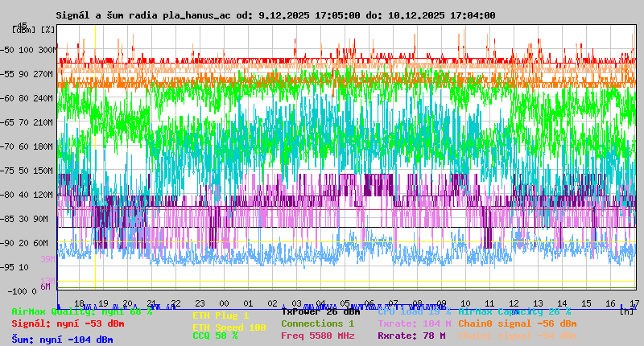644x346 pixels.
Task: Select the purple 'Rxrate: 78 M' legend entry
Action: tap(411, 336)
